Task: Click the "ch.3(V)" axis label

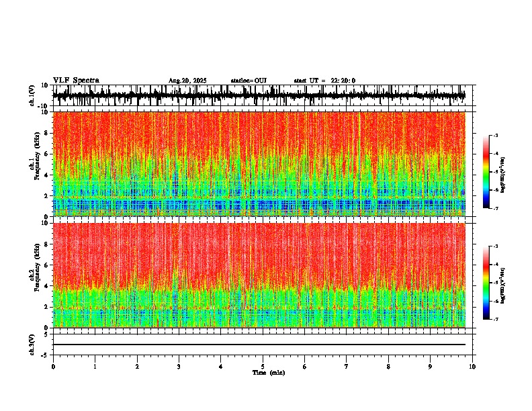Action: [x=32, y=345]
